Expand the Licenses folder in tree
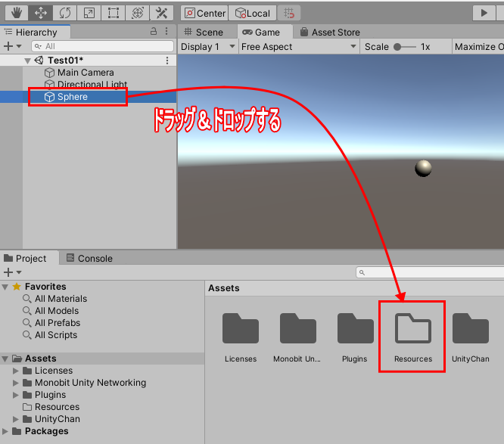Image resolution: width=504 pixels, height=444 pixels. (15, 371)
